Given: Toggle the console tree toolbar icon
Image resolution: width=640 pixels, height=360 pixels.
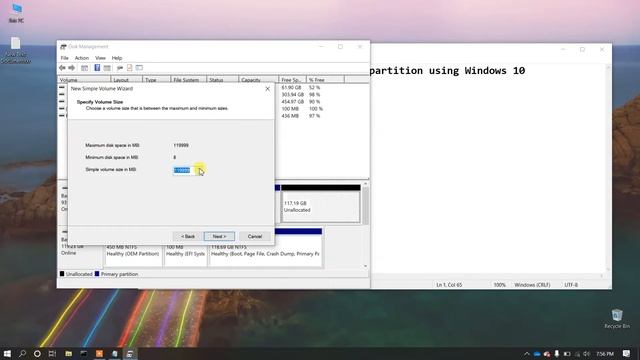Looking at the screenshot, I should pyautogui.click(x=84, y=68).
